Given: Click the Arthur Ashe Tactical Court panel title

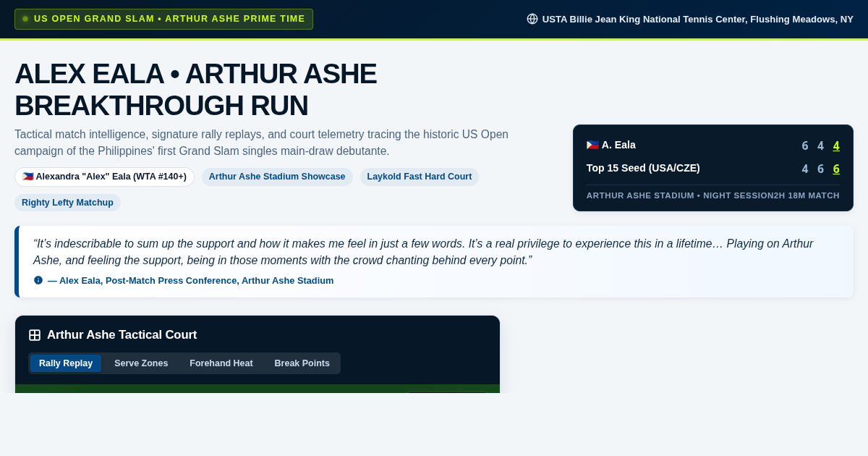Looking at the screenshot, I should 122,335.
